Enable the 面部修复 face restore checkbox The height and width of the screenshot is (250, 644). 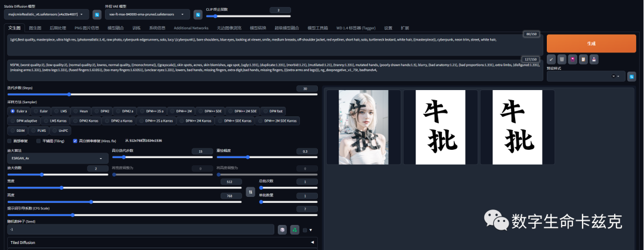[x=10, y=141]
